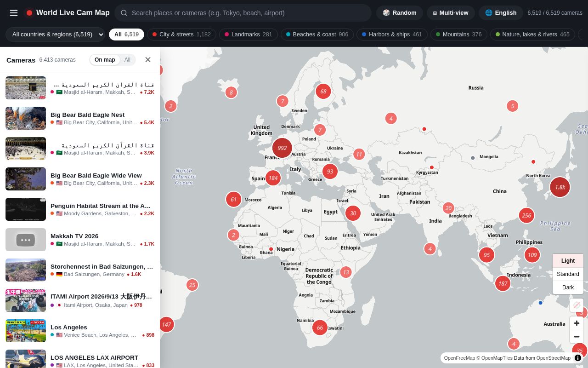
Task: Open Big Bear Bald Eagle Nest thumbnail
Action: [x=26, y=118]
